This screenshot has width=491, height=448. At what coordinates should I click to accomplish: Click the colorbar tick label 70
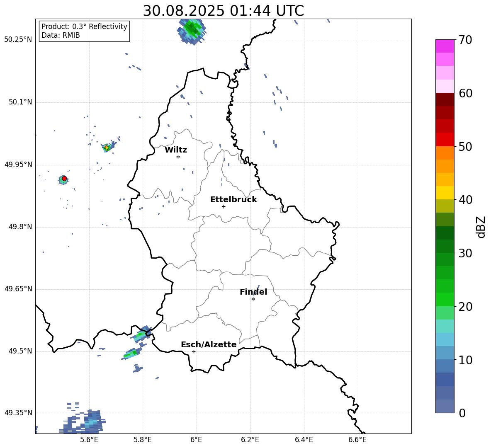tap(465, 40)
